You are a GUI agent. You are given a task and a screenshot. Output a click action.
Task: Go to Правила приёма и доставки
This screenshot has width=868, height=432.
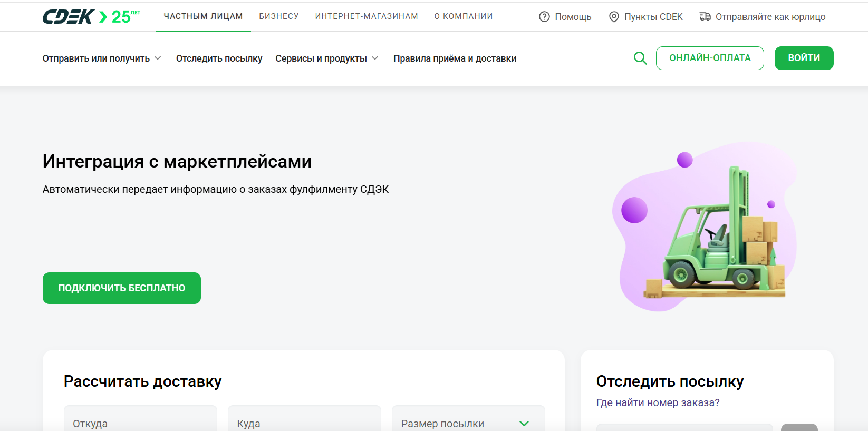pos(455,58)
